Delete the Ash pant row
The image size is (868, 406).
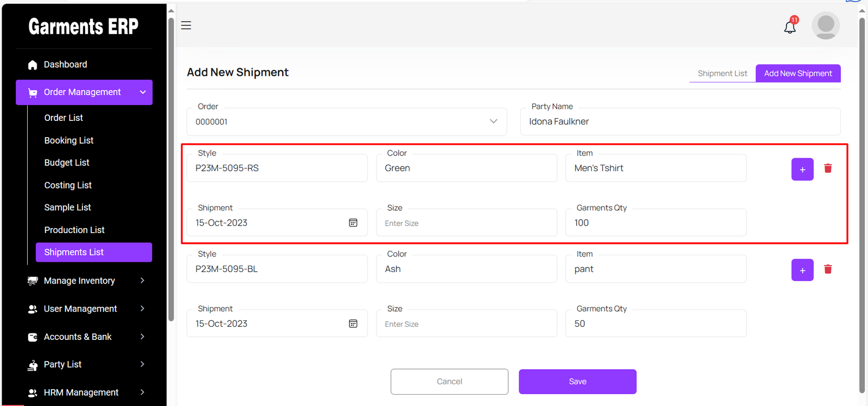tap(828, 269)
